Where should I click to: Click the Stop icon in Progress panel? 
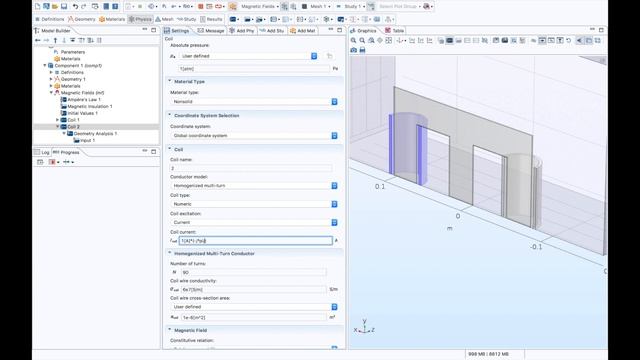click(52, 162)
